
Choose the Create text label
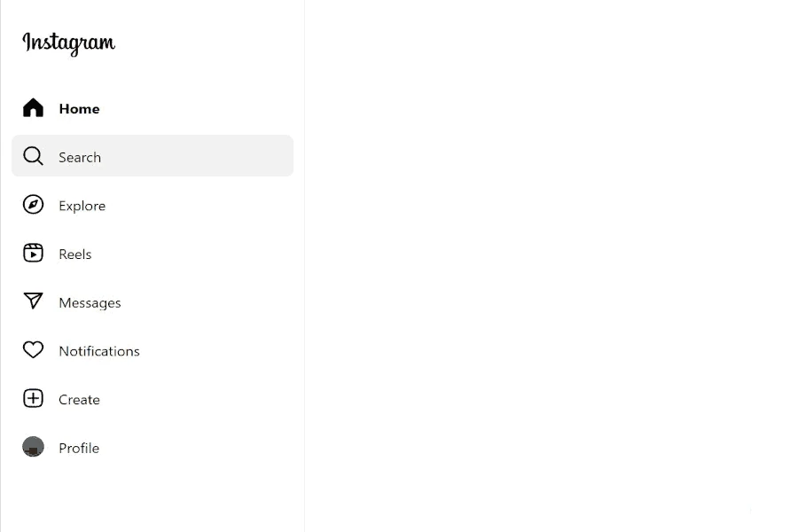(79, 400)
